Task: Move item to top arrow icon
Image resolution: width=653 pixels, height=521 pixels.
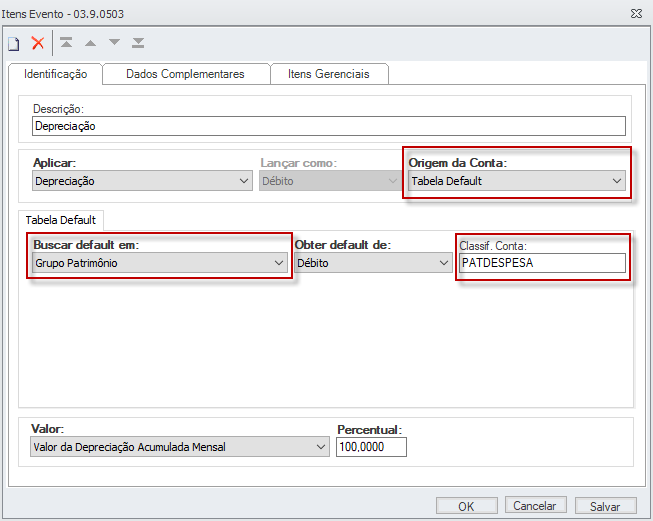Action: coord(66,42)
